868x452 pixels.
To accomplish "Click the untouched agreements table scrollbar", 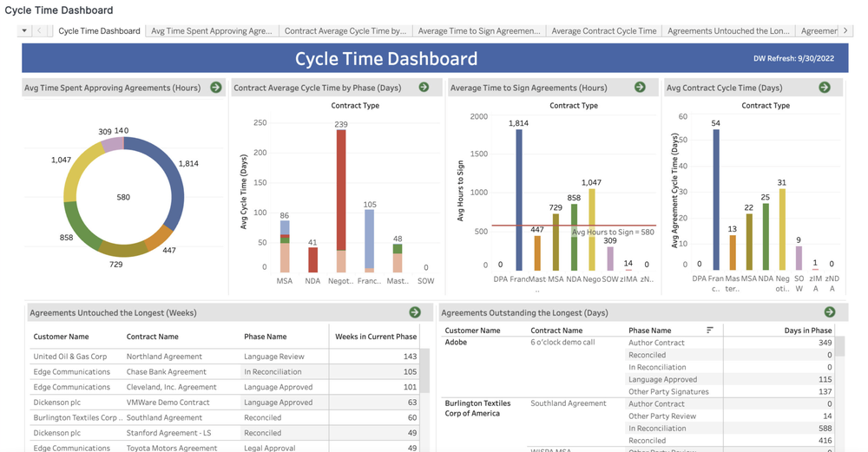I will click(424, 370).
